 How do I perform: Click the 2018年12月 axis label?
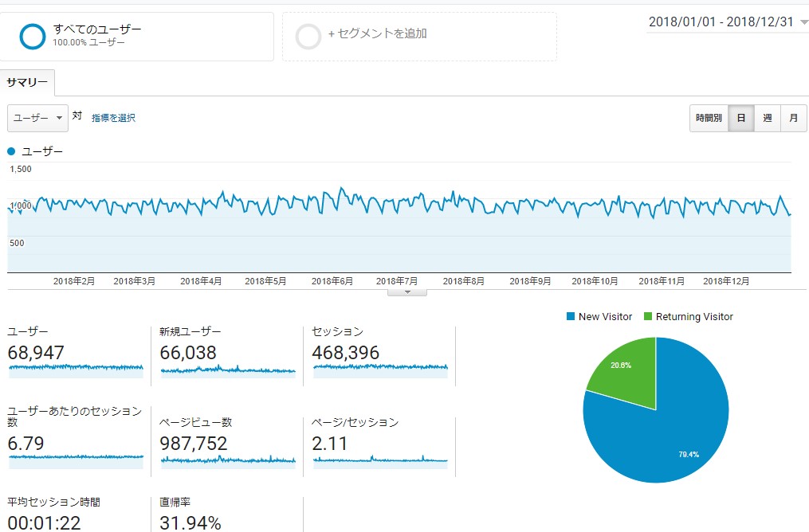point(726,281)
